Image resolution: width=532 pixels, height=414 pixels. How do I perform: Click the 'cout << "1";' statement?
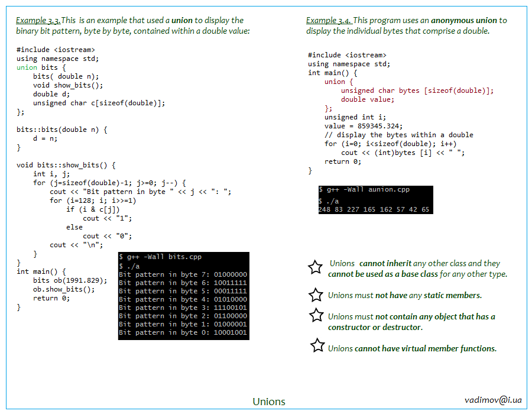[108, 218]
